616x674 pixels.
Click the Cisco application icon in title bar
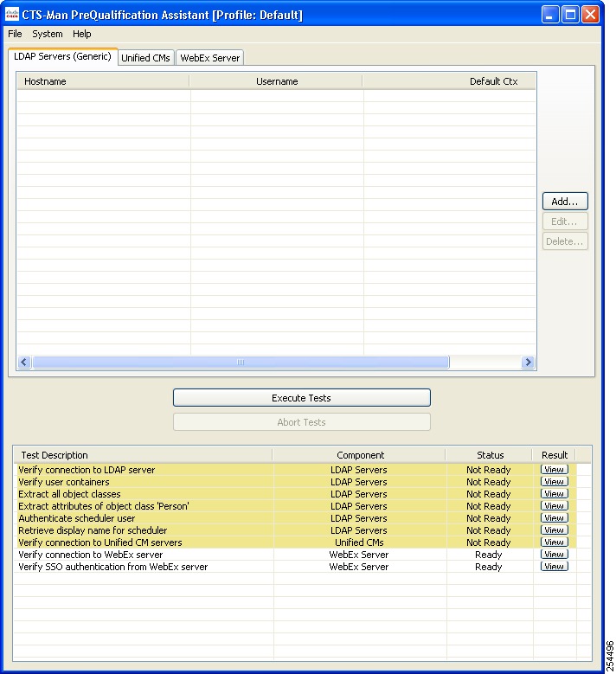pyautogui.click(x=11, y=15)
